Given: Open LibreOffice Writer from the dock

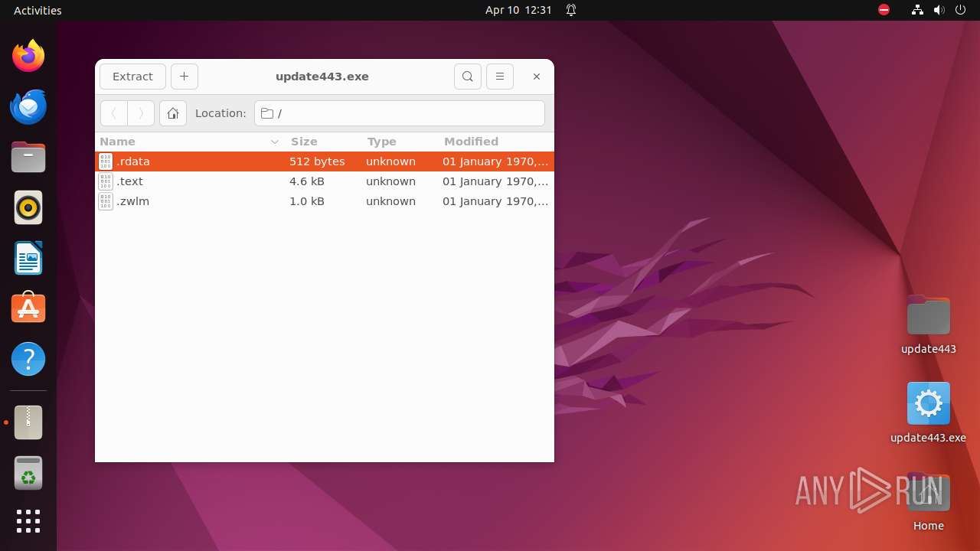Looking at the screenshot, I should 28,258.
